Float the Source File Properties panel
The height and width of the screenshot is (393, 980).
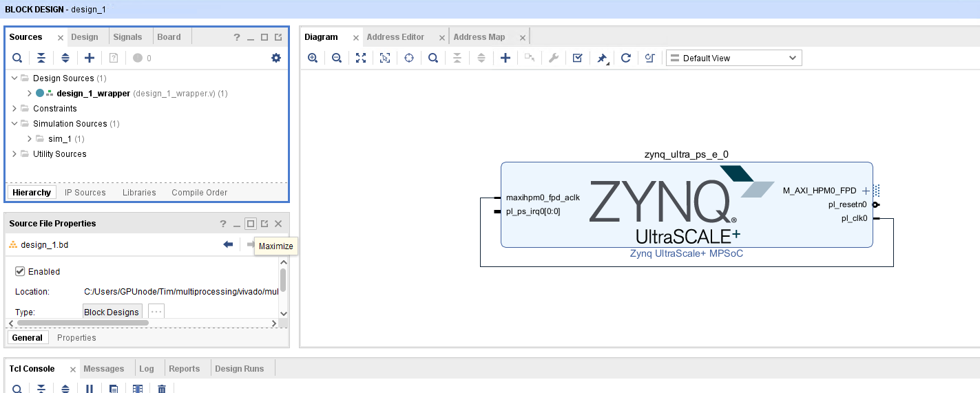264,224
